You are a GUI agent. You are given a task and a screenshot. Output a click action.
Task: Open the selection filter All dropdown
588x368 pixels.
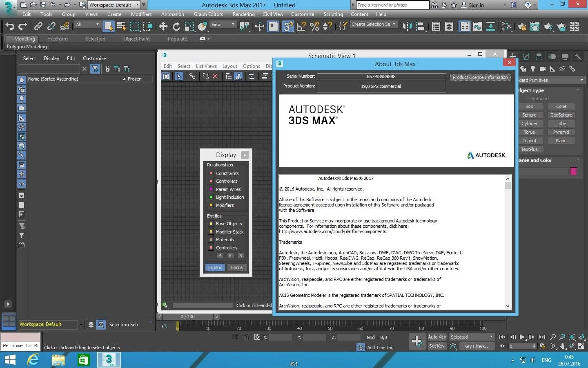pos(87,25)
